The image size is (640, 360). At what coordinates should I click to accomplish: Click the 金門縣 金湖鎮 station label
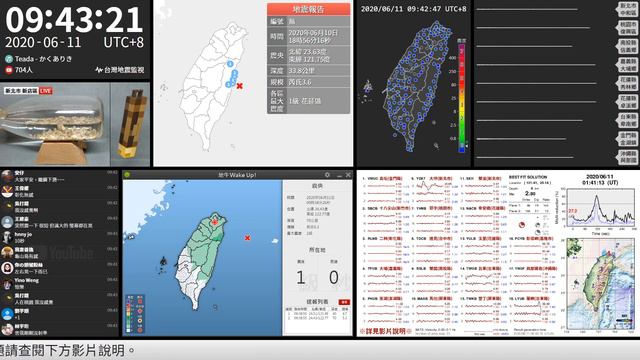[x=628, y=139]
